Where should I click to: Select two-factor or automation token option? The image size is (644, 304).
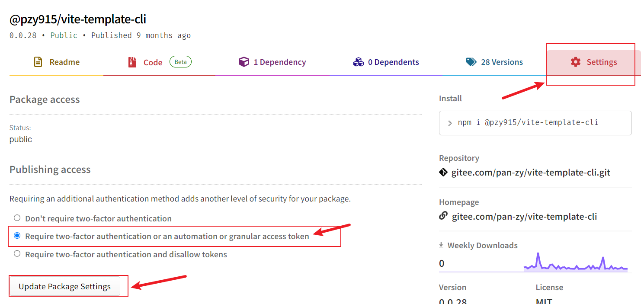[17, 236]
